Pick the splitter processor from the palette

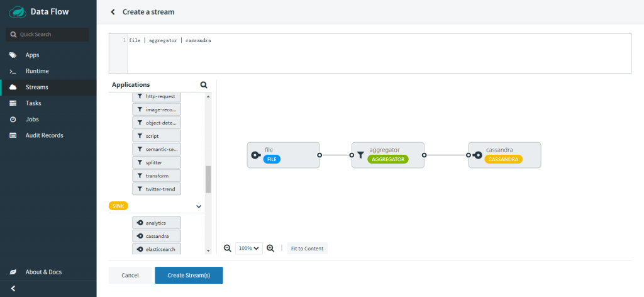(157, 162)
